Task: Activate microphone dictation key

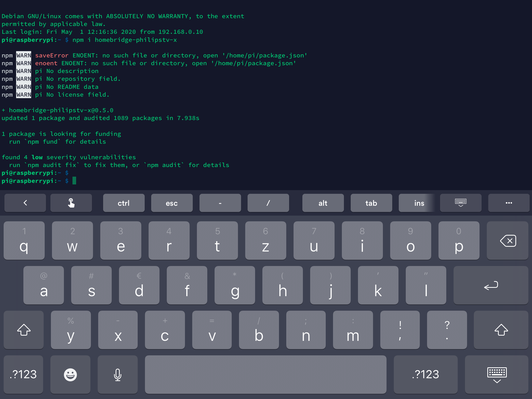Action: 117,374
